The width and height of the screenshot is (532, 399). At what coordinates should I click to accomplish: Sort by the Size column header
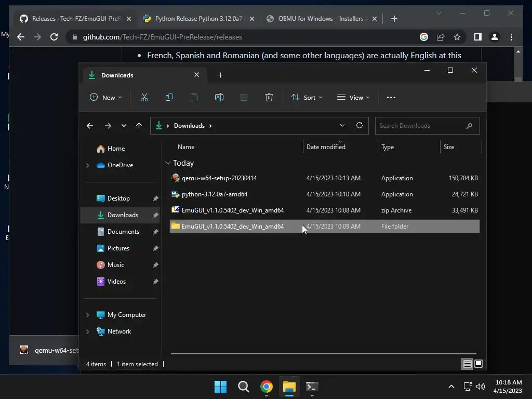pos(449,147)
